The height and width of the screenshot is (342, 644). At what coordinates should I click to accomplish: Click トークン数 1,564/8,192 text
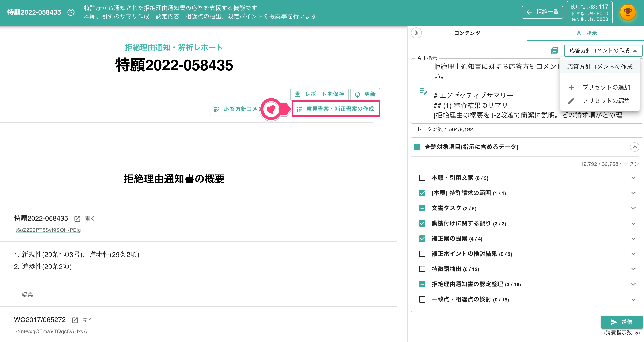445,129
